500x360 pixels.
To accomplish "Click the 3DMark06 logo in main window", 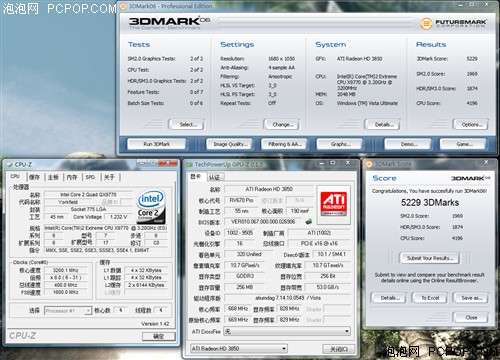I will point(169,22).
